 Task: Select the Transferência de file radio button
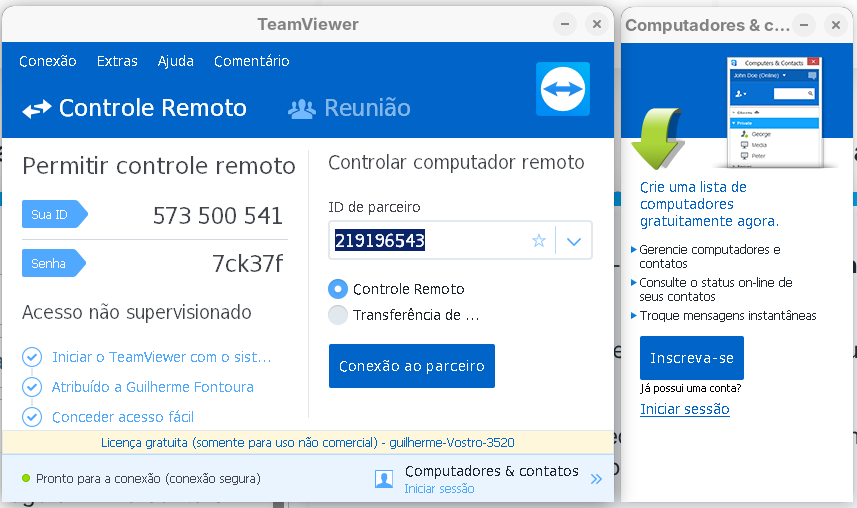click(338, 315)
